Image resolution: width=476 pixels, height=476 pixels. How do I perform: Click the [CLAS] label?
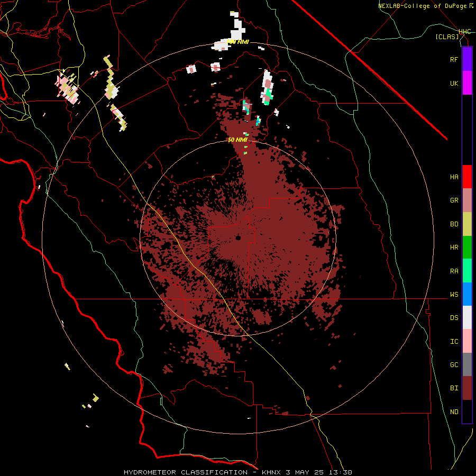[447, 36]
